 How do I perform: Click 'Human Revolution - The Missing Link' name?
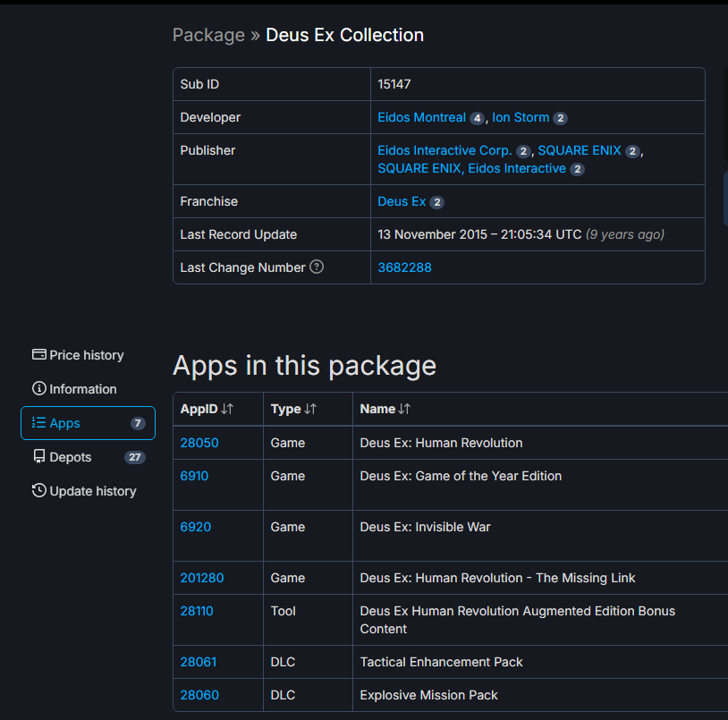(497, 578)
